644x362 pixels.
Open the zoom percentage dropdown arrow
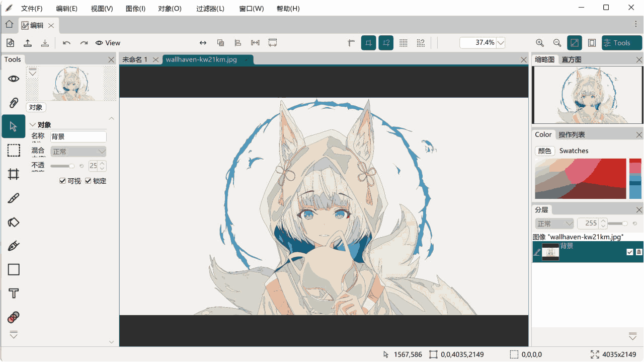point(501,43)
